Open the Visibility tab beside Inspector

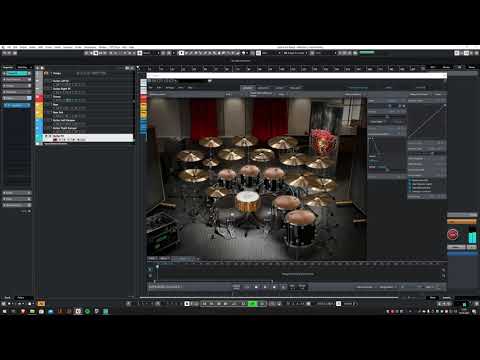point(23,67)
